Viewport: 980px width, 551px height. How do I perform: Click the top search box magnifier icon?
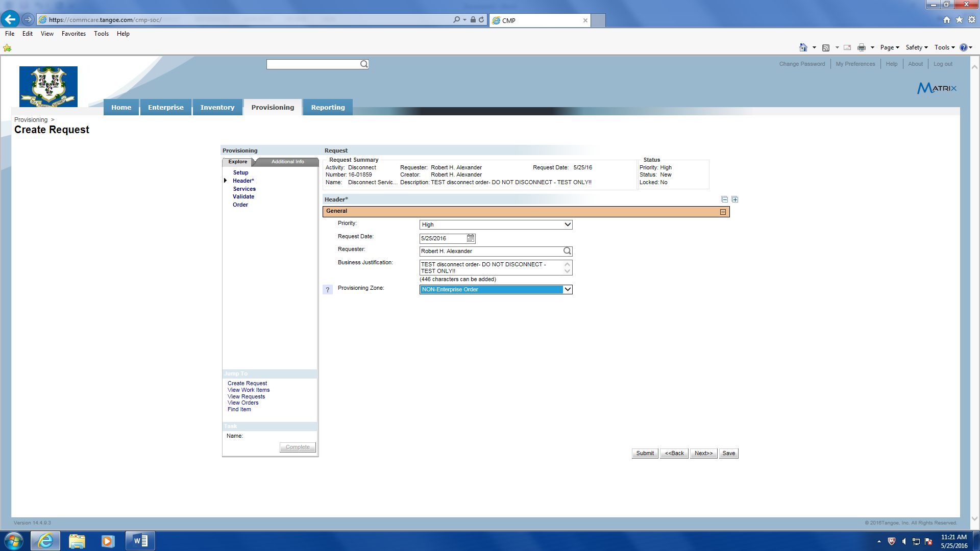[x=364, y=64]
